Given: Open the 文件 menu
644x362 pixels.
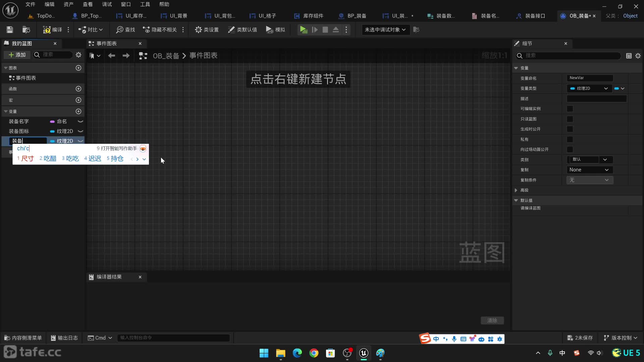Looking at the screenshot, I should 30,4.
